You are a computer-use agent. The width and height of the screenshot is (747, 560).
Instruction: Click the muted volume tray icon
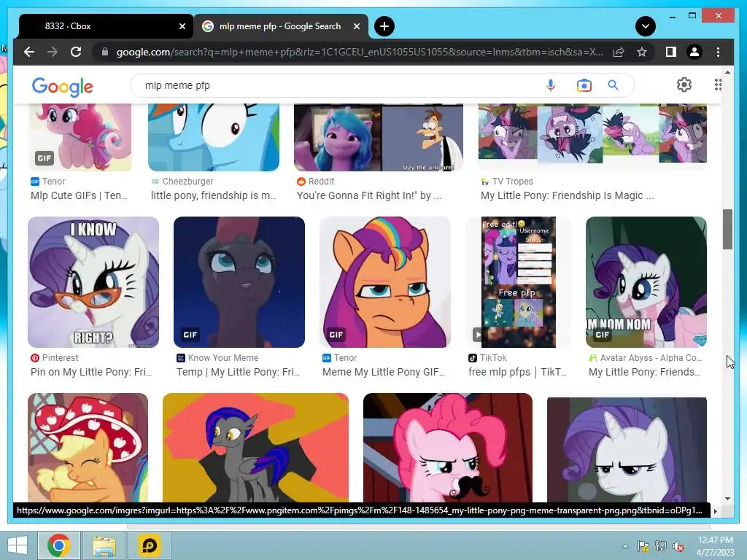pos(678,546)
